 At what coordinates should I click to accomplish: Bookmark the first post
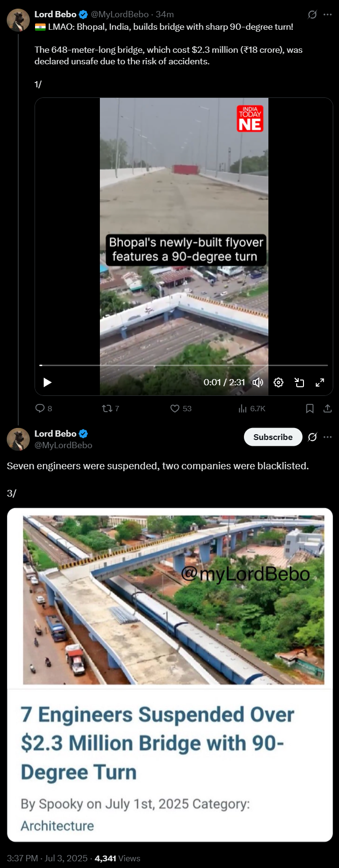click(x=310, y=408)
